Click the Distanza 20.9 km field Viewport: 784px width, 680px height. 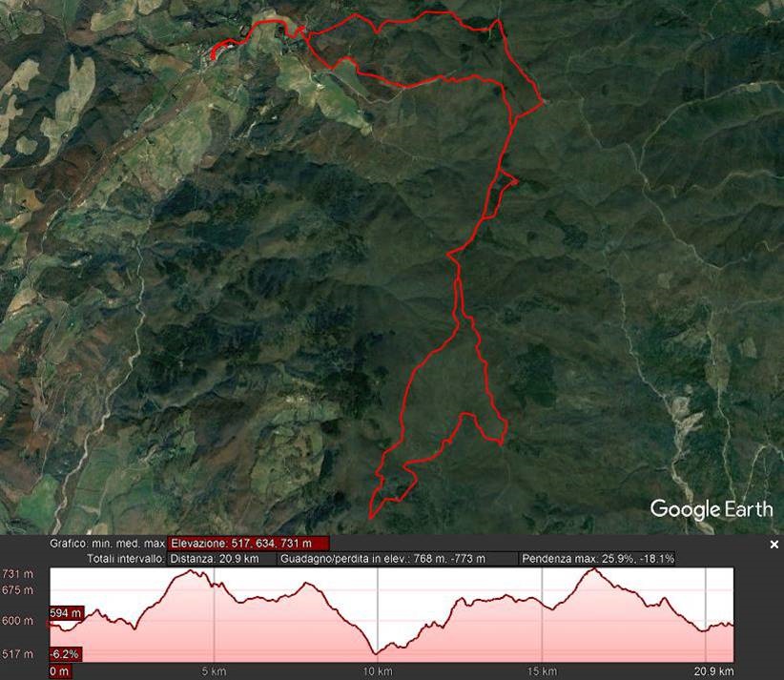click(x=222, y=559)
